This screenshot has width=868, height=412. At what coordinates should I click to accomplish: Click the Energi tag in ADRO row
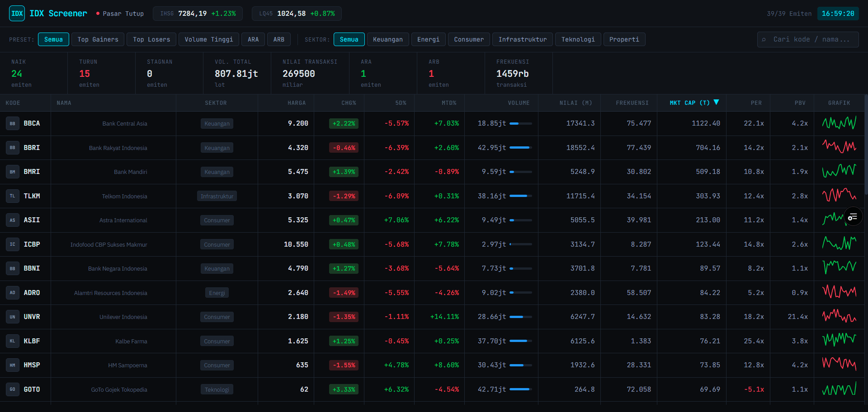[217, 293]
